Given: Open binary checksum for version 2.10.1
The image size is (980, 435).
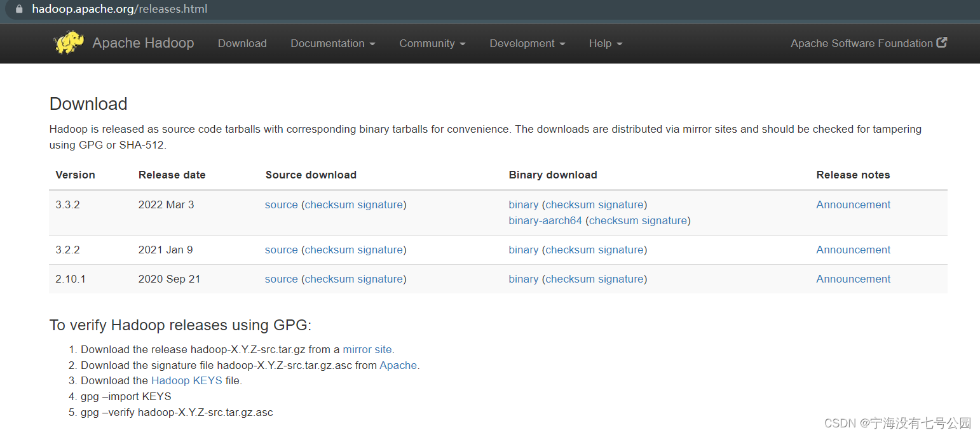Looking at the screenshot, I should click(570, 279).
